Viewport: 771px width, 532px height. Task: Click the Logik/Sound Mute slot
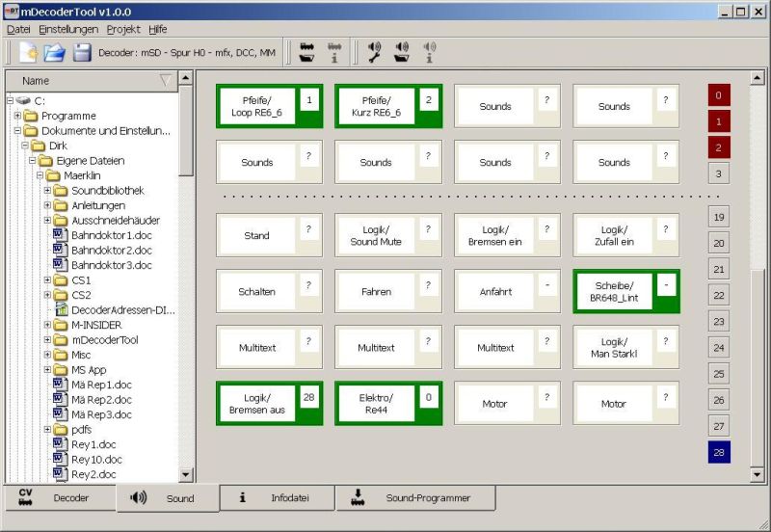[x=388, y=235]
